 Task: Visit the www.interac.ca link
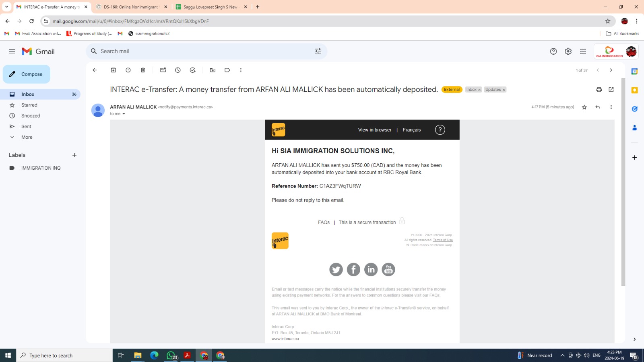click(x=285, y=339)
